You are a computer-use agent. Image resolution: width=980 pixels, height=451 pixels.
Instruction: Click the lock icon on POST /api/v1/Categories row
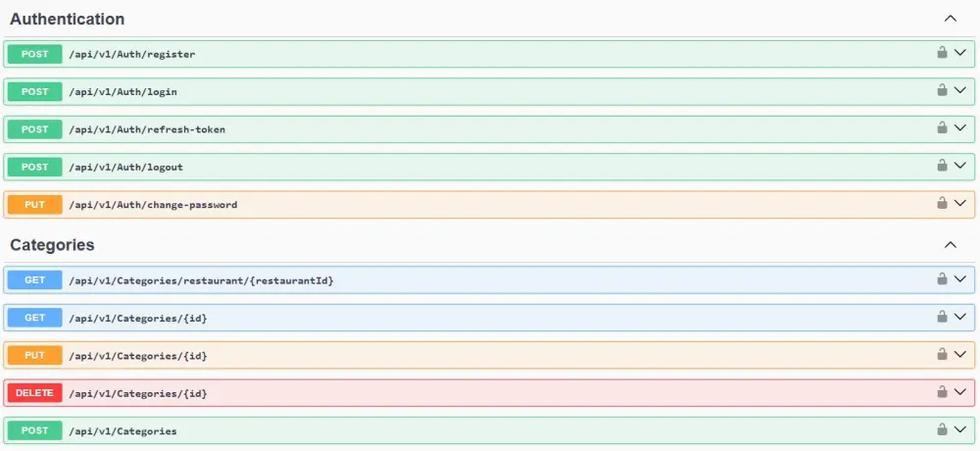pyautogui.click(x=942, y=429)
